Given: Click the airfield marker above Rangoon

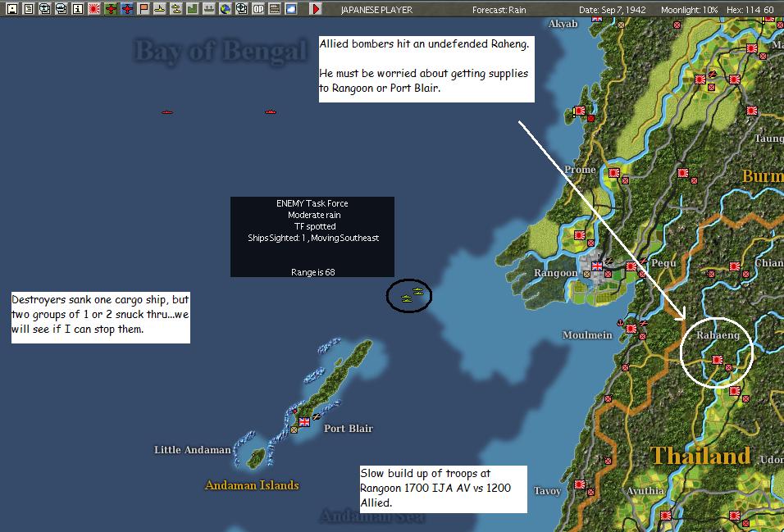Looking at the screenshot, I should pos(609,261).
